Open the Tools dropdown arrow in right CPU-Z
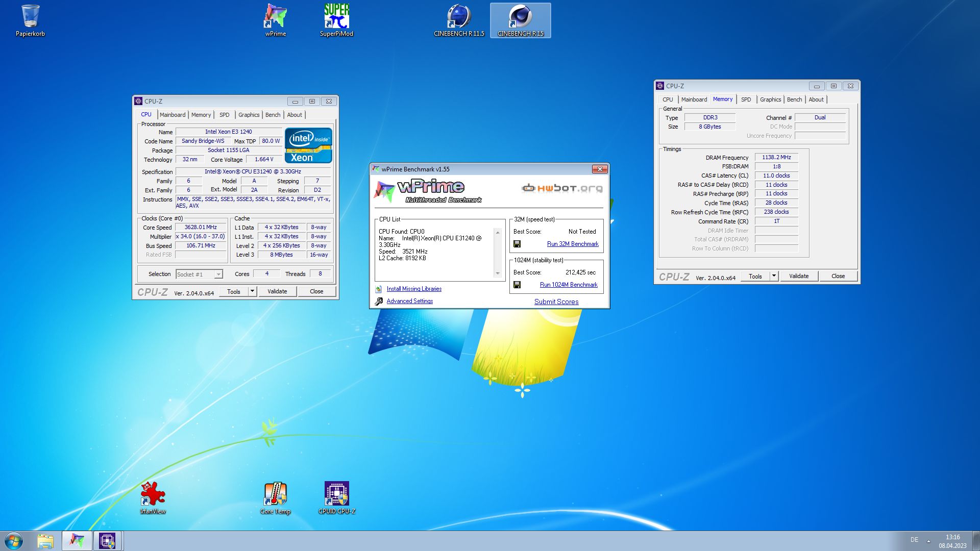The height and width of the screenshot is (551, 980). 774,276
